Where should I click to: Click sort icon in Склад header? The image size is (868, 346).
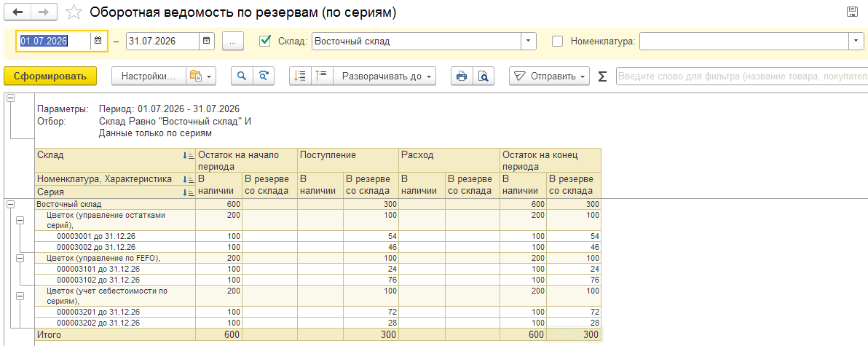click(x=188, y=156)
